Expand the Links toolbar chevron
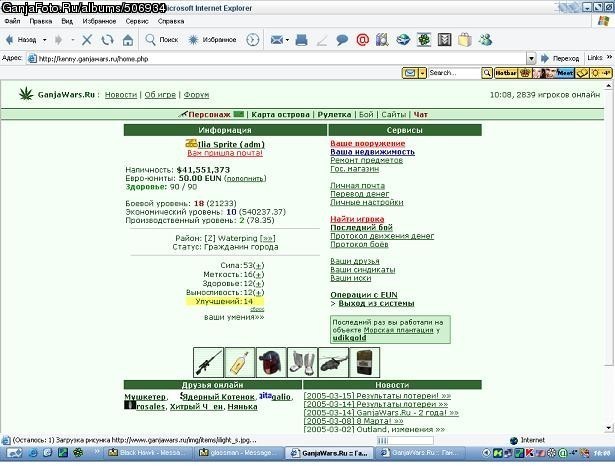This screenshot has height=476, width=615. 609,57
